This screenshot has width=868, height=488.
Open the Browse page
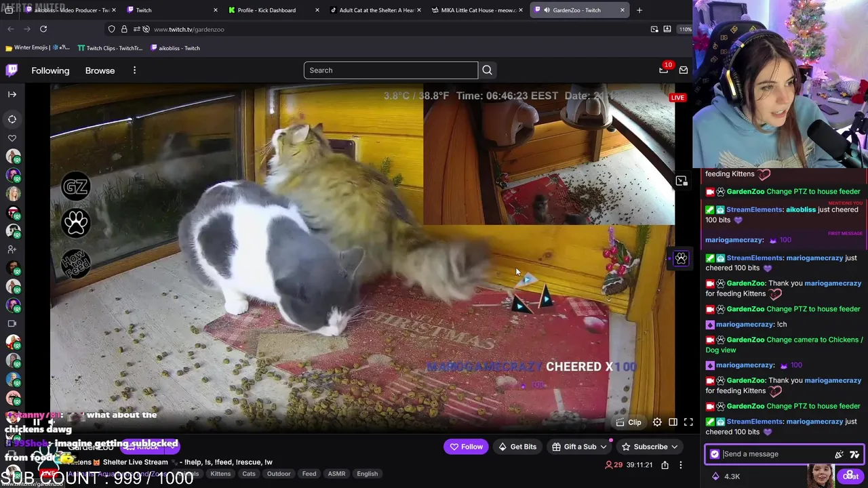[x=100, y=70]
